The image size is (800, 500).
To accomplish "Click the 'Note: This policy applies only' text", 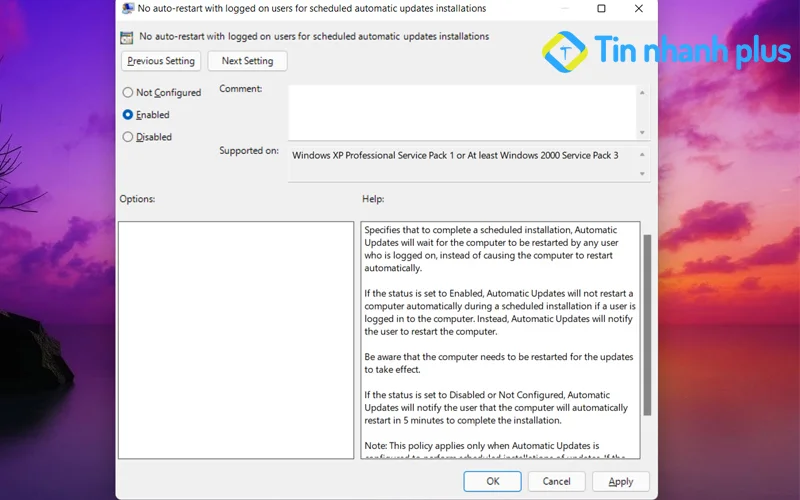I will [482, 445].
